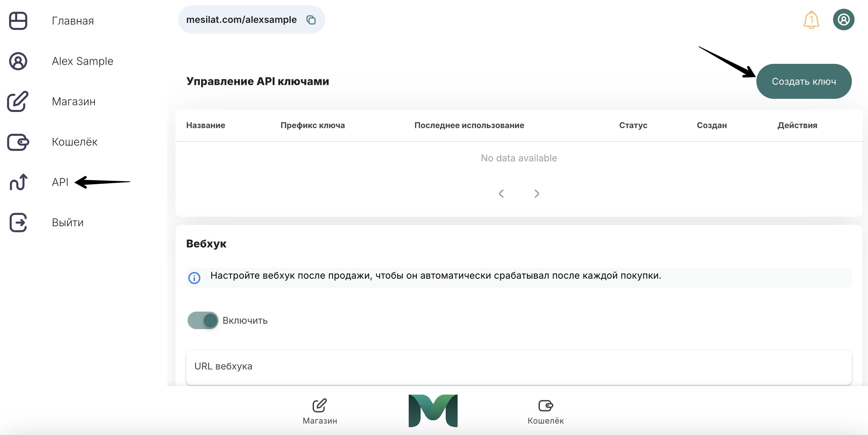Click the API arrow icon in sidebar

pos(17,183)
